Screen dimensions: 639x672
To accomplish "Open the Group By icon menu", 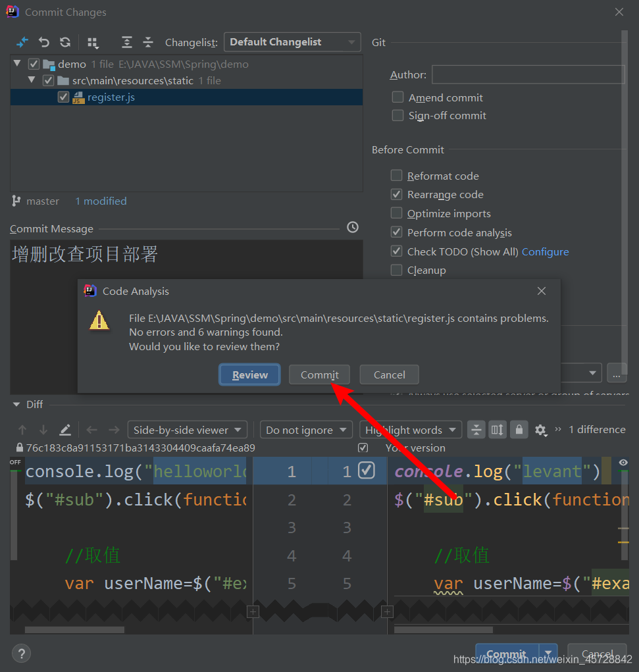I will (93, 42).
